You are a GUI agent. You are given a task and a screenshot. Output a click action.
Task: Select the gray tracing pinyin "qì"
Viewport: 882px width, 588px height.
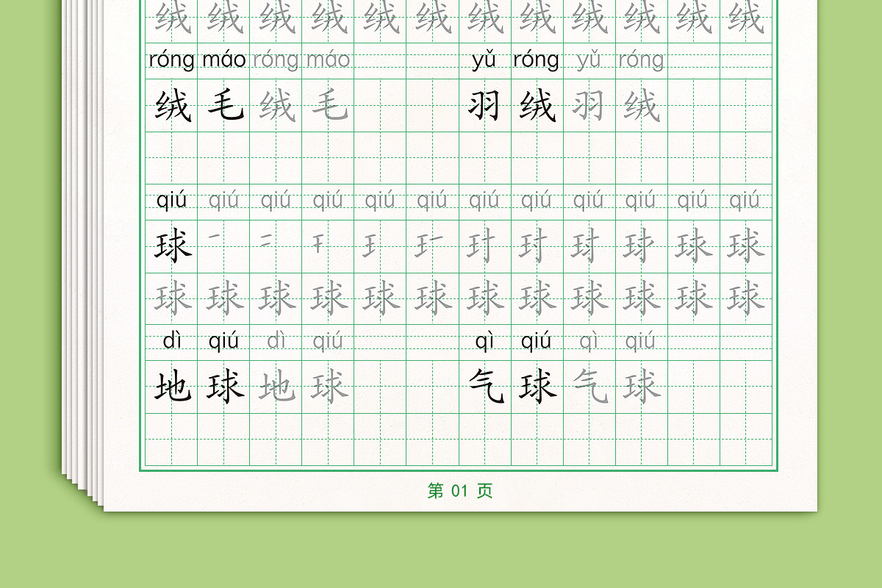[x=589, y=342]
